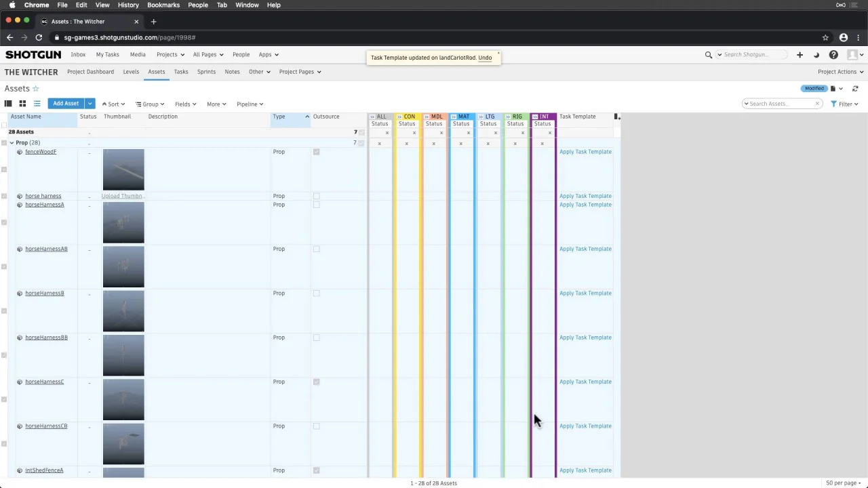Open the global search magnifier icon
This screenshot has height=488, width=868.
(709, 55)
